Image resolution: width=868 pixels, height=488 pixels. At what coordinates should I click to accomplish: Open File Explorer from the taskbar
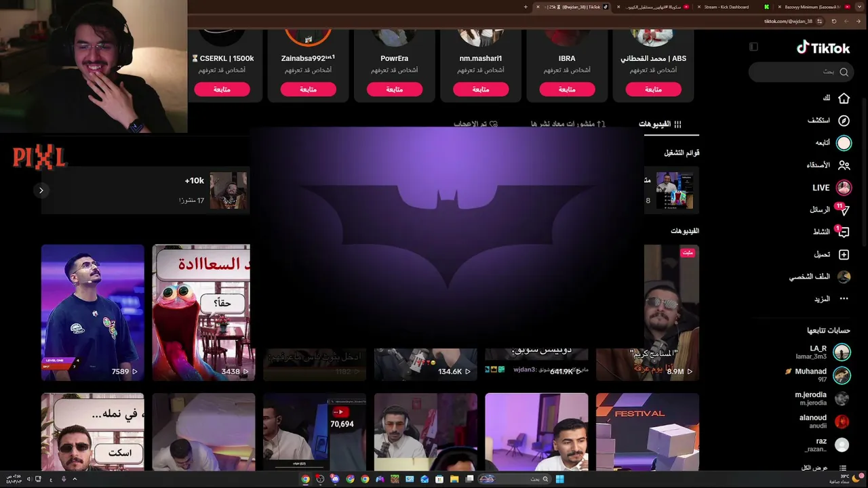point(454,479)
